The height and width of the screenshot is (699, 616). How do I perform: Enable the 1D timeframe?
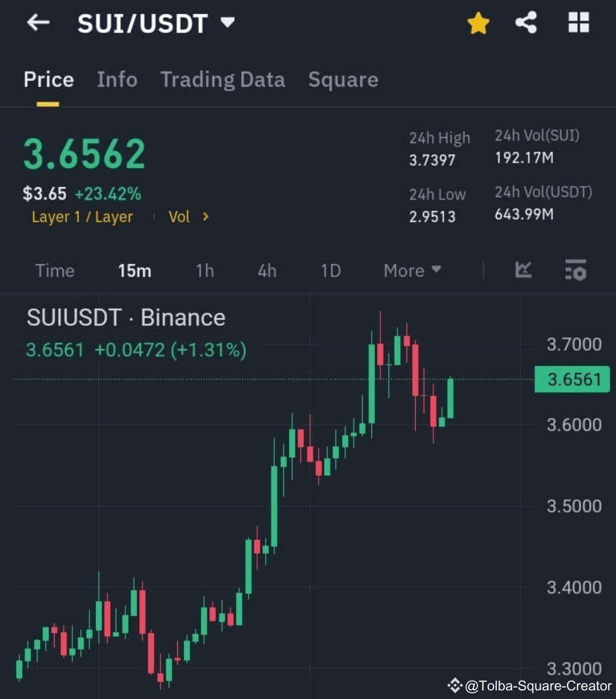click(x=330, y=271)
